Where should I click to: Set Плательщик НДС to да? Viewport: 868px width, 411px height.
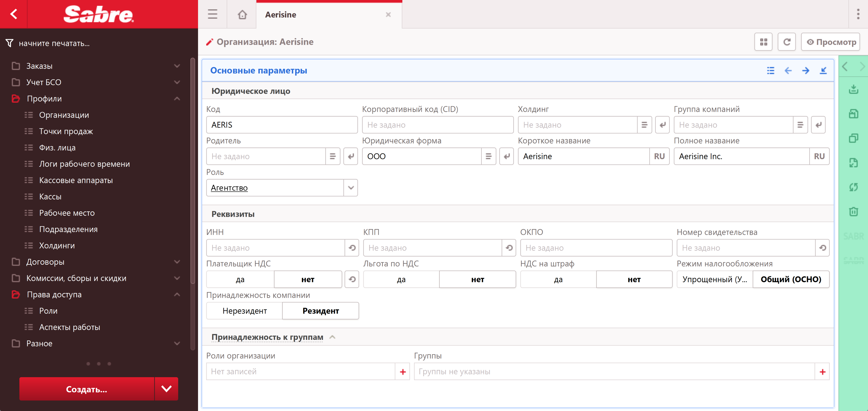click(x=240, y=279)
